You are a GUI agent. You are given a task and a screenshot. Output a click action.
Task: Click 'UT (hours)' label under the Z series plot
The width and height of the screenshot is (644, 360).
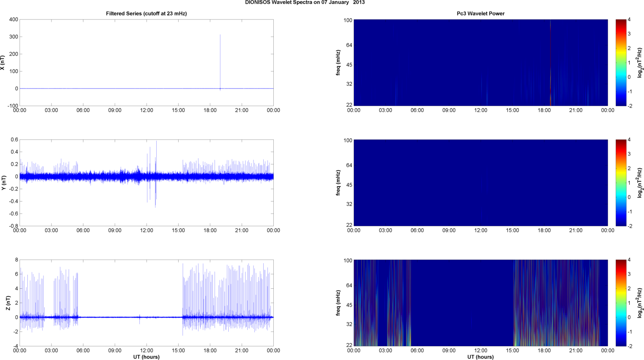[146, 357]
